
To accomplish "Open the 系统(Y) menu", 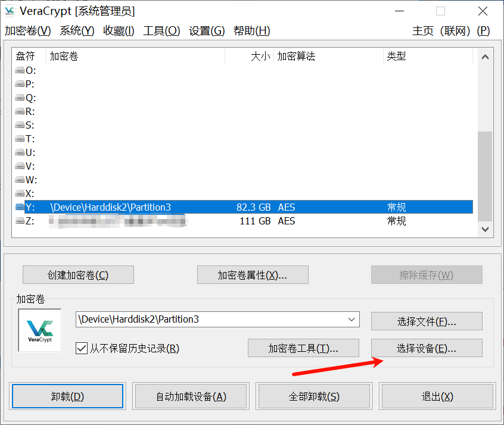I will click(x=77, y=31).
